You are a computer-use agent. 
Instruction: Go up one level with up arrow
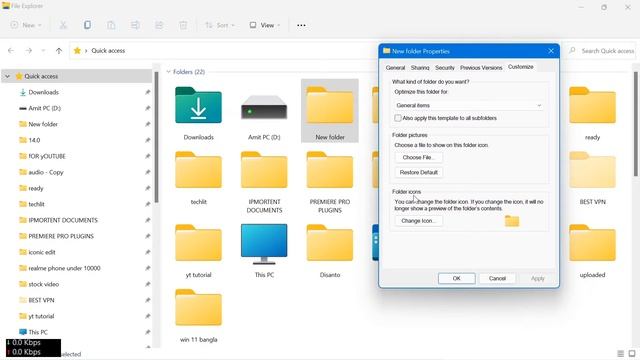pyautogui.click(x=59, y=51)
